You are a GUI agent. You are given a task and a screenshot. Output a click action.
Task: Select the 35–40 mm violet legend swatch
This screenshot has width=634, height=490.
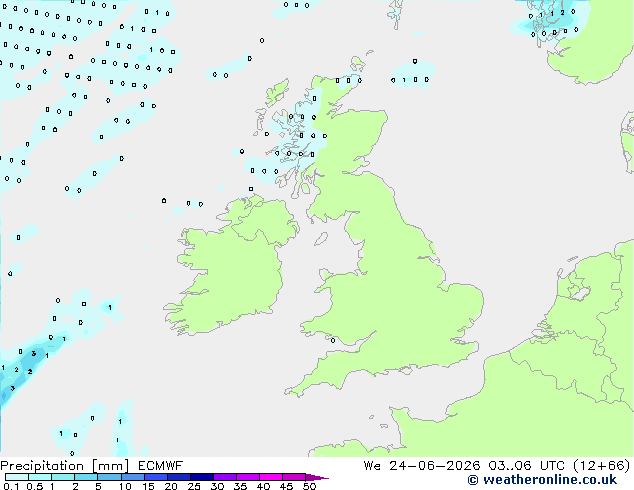coord(248,477)
